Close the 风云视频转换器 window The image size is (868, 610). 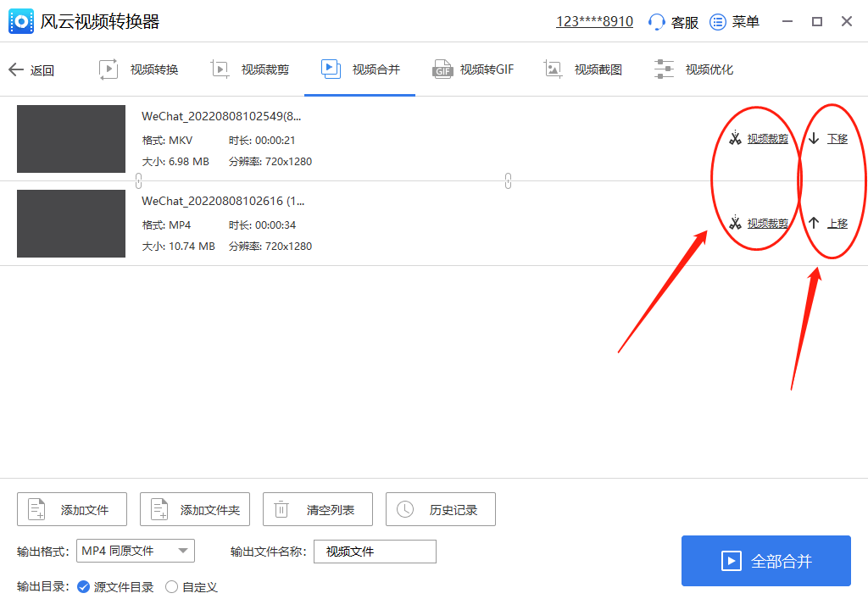click(x=847, y=21)
